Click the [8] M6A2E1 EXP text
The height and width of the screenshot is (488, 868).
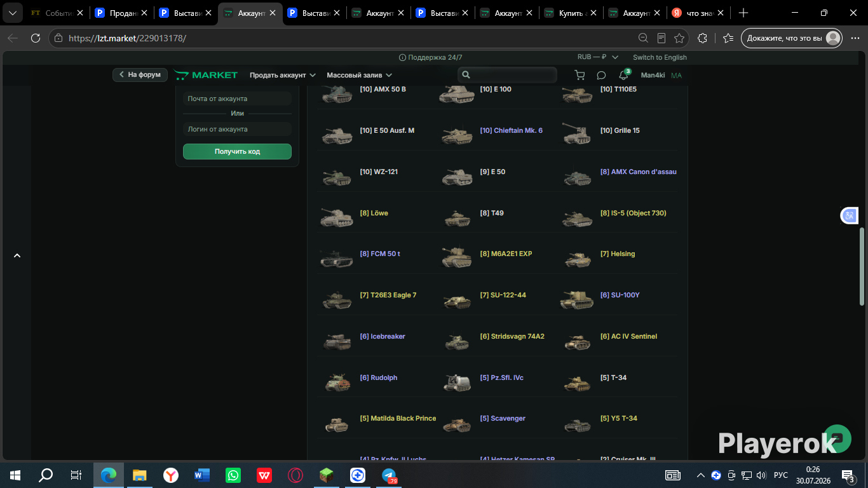pyautogui.click(x=506, y=254)
